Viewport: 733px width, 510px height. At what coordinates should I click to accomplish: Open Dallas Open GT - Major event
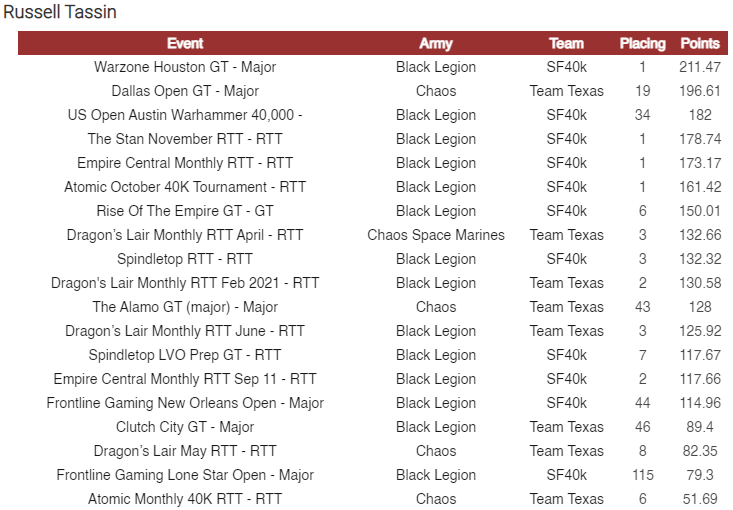(185, 91)
